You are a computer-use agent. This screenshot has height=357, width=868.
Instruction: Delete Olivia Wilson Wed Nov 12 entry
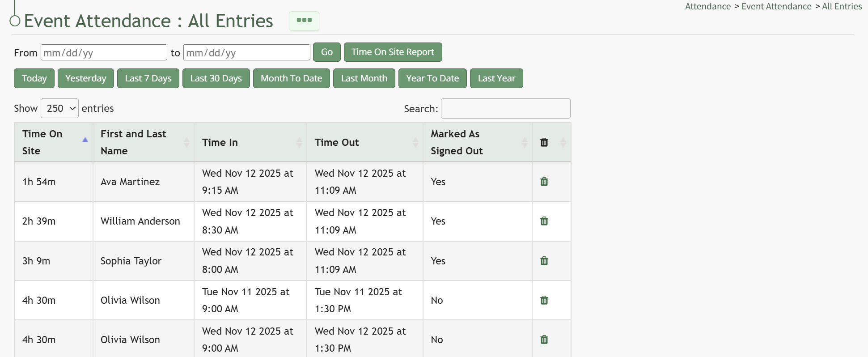click(x=544, y=340)
